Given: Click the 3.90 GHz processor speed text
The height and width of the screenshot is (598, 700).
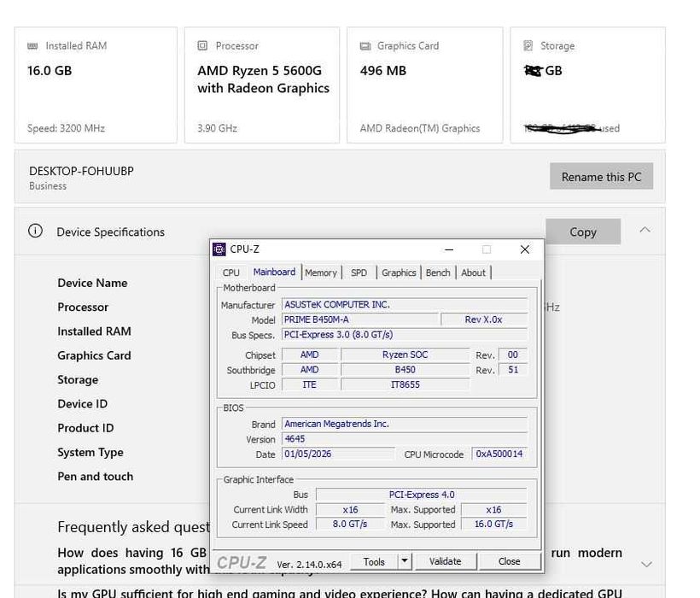Looking at the screenshot, I should click(x=217, y=129).
